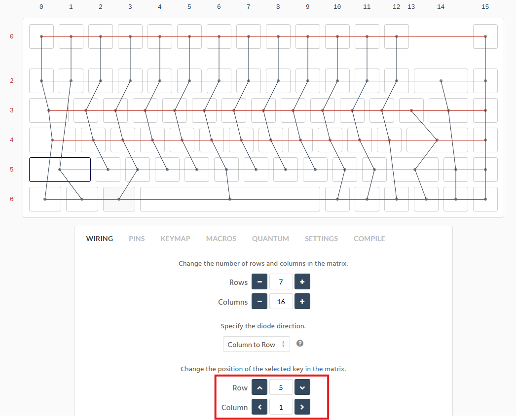Click the Rows minus button
This screenshot has width=516, height=420.
tap(259, 282)
